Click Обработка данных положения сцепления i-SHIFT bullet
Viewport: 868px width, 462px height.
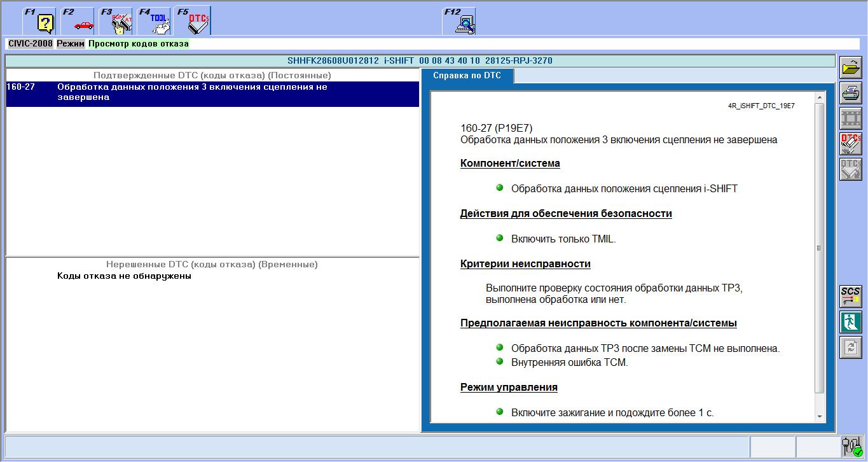tap(624, 189)
